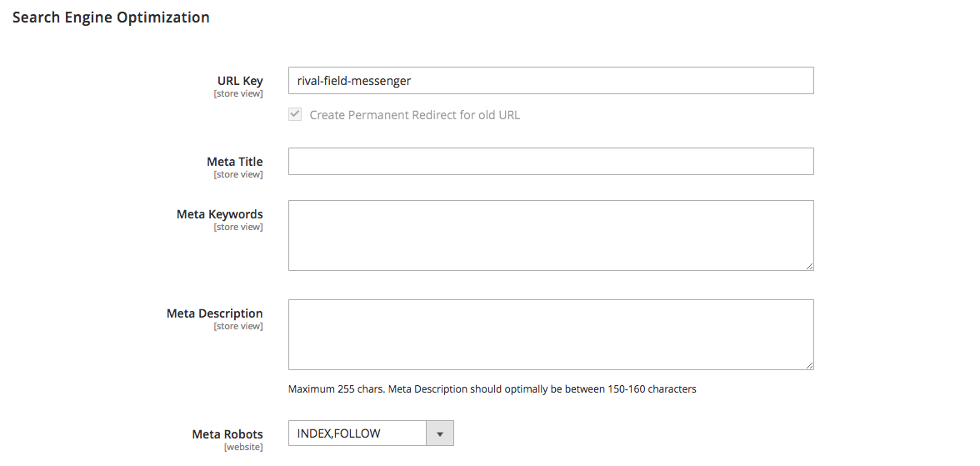Screen dimensions: 980x466
Task: Click the Create Permanent Redirect for old URL label
Action: click(415, 115)
